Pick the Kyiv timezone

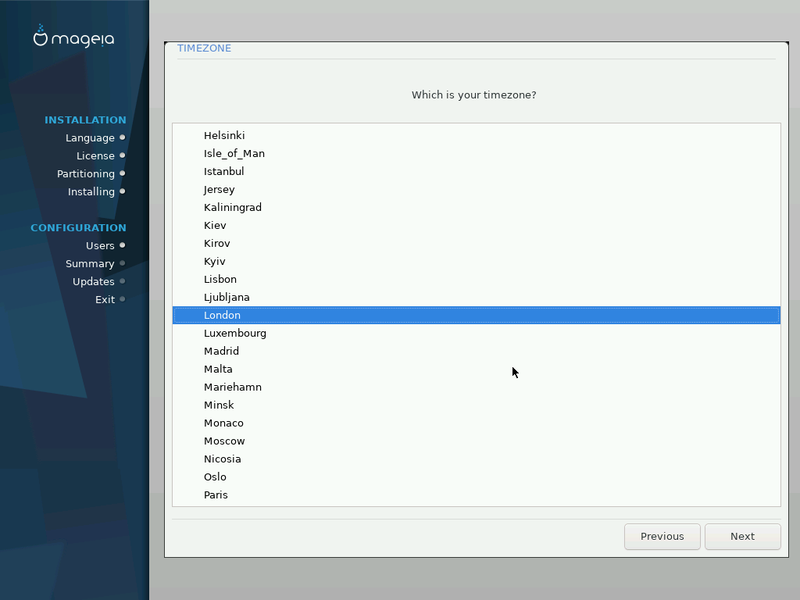pos(477,261)
